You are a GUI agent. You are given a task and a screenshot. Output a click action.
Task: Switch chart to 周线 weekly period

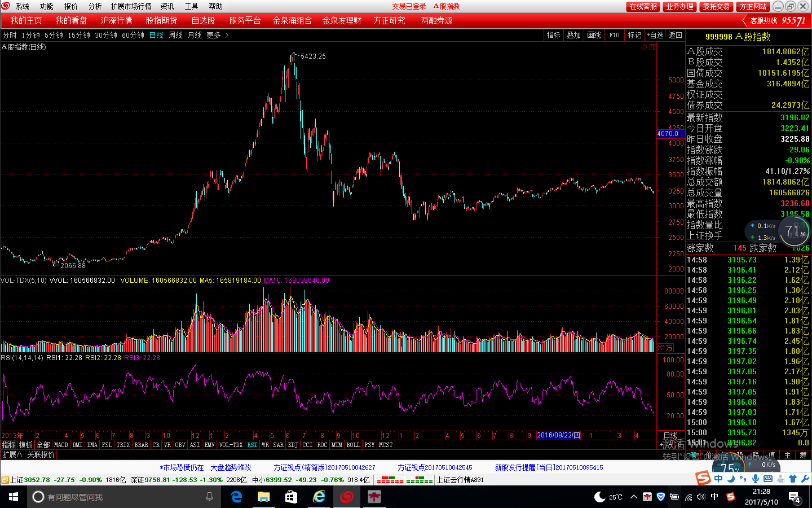click(176, 35)
